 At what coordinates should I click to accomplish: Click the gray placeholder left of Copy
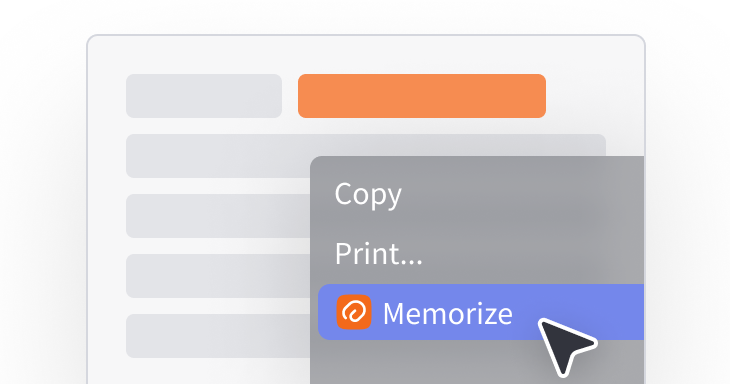click(x=218, y=216)
